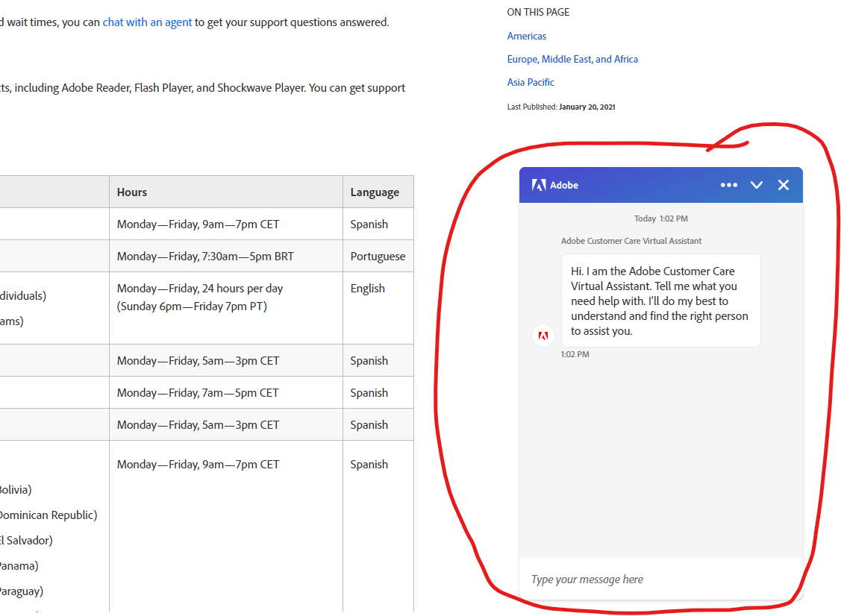This screenshot has height=616, width=841.
Task: Click the "January 20, 2021" published date
Action: click(x=587, y=107)
